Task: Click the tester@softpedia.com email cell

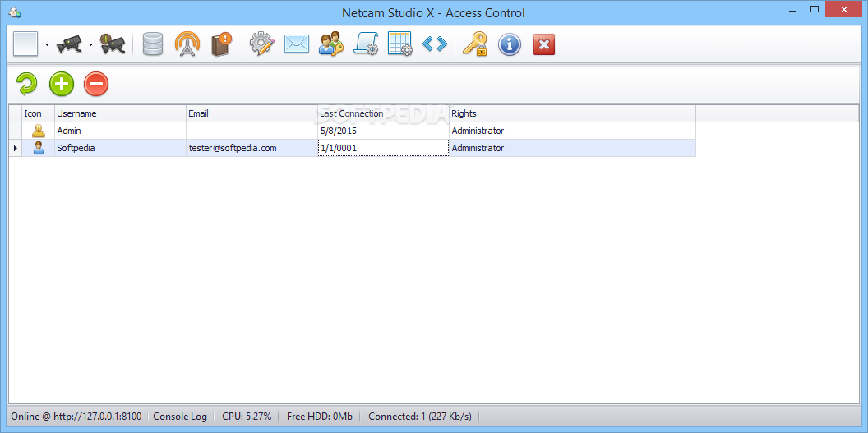Action: [x=252, y=148]
